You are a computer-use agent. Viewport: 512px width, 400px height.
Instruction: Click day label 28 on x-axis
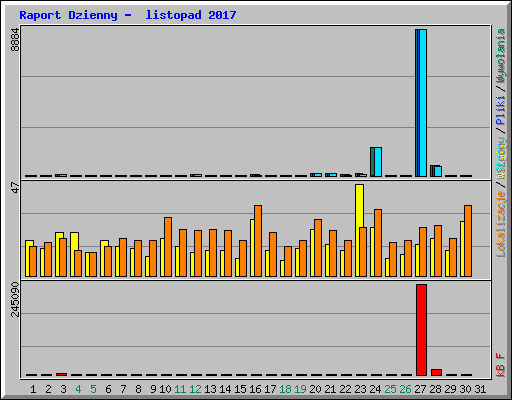coord(435,389)
